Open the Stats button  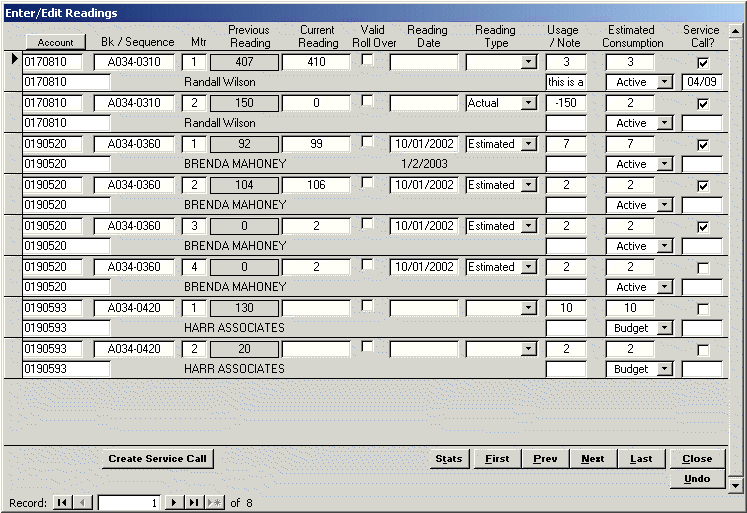(449, 459)
